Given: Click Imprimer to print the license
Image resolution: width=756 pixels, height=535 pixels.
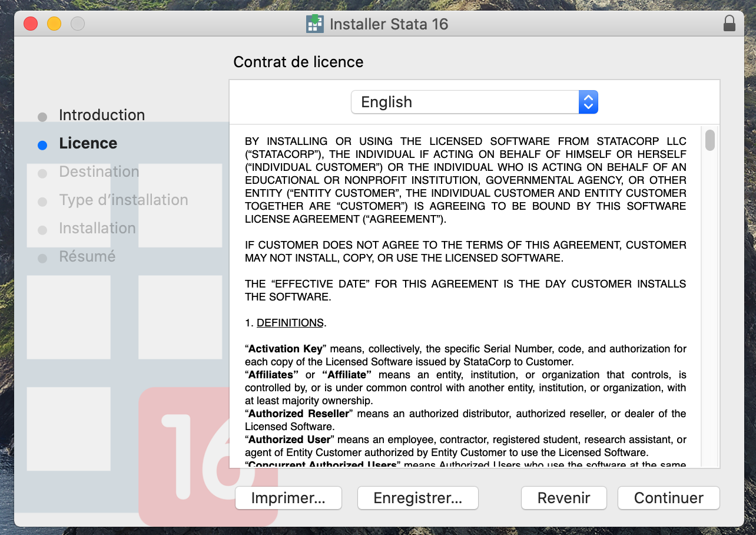Looking at the screenshot, I should click(288, 498).
